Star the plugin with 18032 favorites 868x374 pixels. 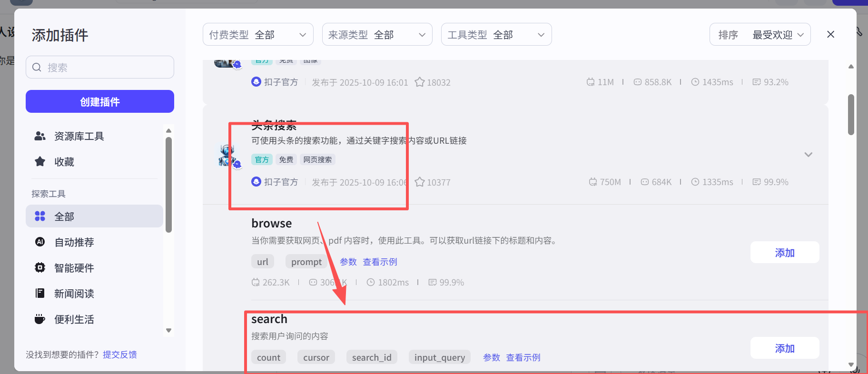coord(419,82)
